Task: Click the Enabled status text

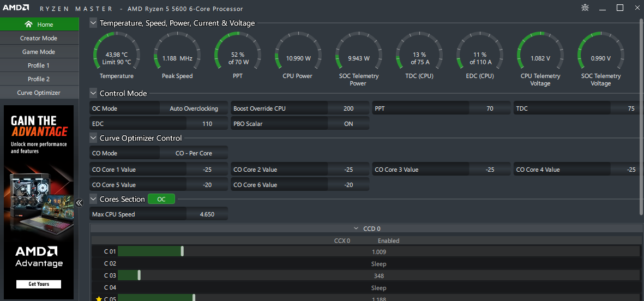Action: pos(389,240)
